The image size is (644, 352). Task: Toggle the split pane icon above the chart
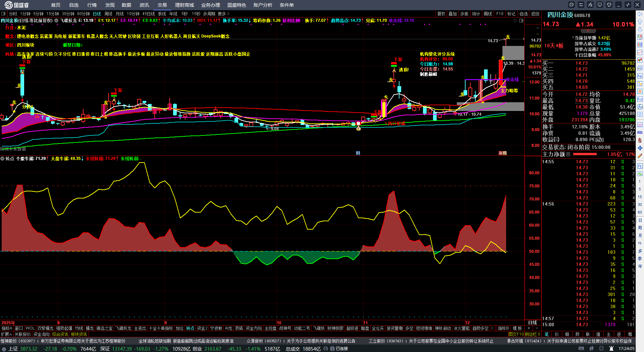tap(521, 20)
